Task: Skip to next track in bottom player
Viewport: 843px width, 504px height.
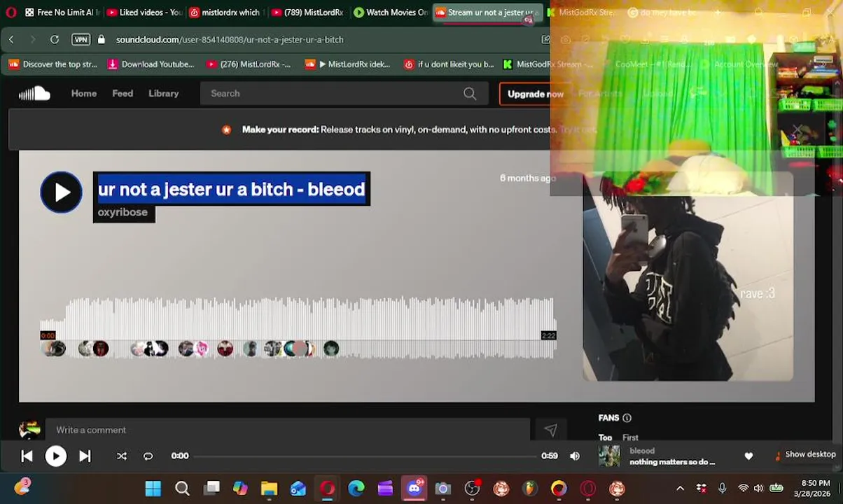Action: [x=85, y=456]
